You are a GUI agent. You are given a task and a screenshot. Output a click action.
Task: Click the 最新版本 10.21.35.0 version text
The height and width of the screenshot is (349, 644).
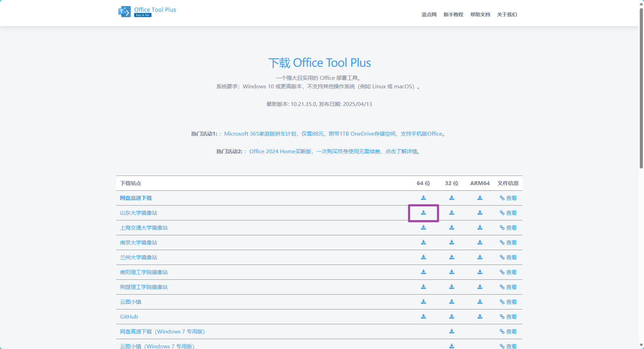pyautogui.click(x=319, y=104)
